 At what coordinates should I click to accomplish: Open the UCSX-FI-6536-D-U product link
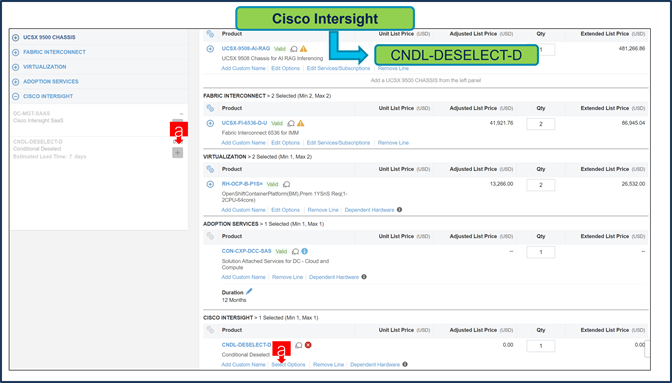pyautogui.click(x=244, y=123)
